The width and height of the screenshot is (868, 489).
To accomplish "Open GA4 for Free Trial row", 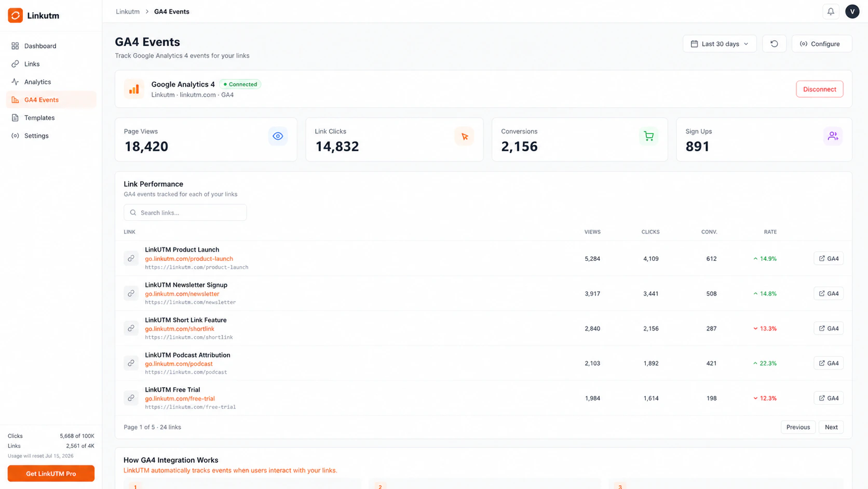I will click(x=829, y=398).
